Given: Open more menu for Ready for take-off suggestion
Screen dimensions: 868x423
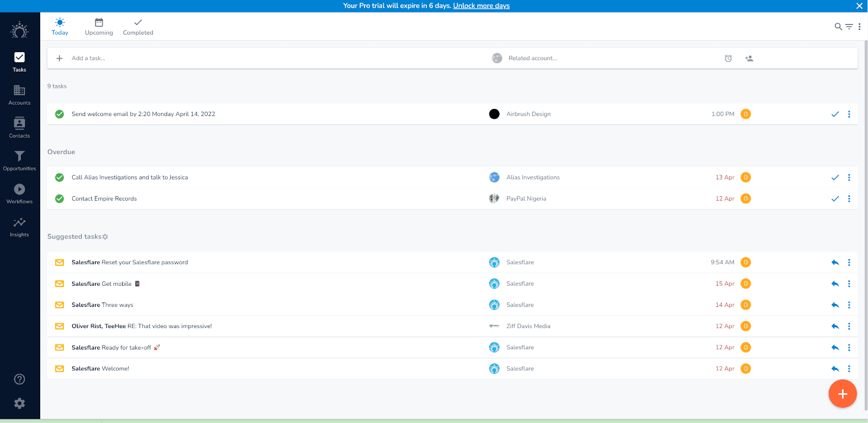Looking at the screenshot, I should (849, 348).
